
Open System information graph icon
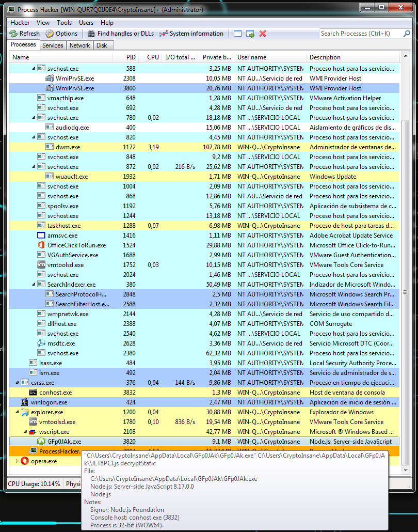164,34
